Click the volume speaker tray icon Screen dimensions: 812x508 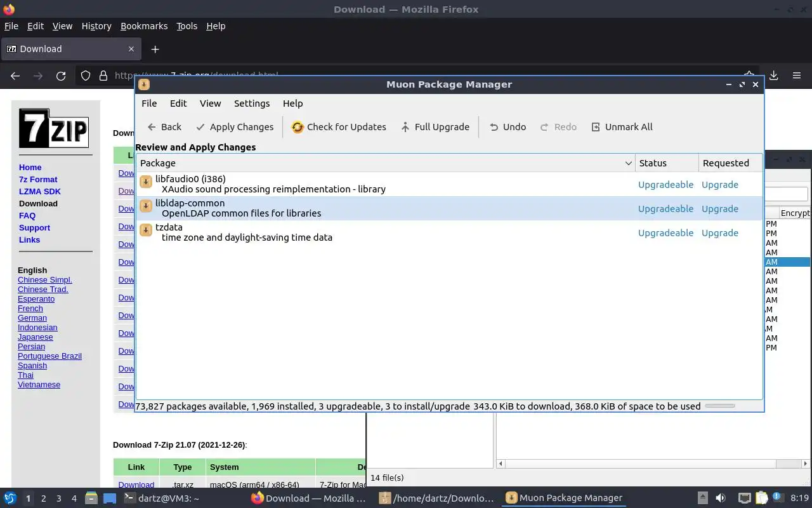point(720,498)
